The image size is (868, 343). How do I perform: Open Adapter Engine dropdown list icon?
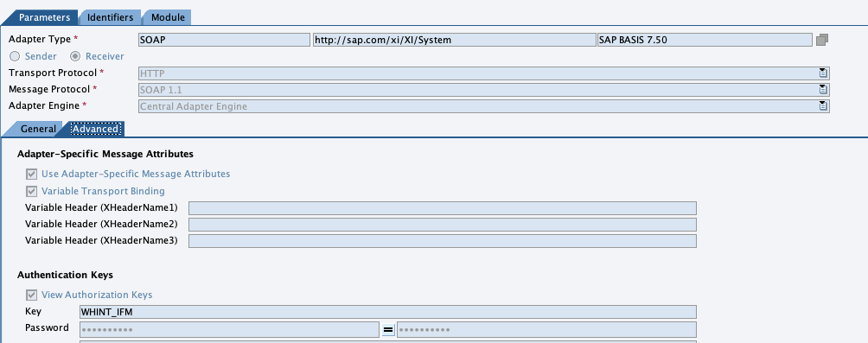coord(823,106)
